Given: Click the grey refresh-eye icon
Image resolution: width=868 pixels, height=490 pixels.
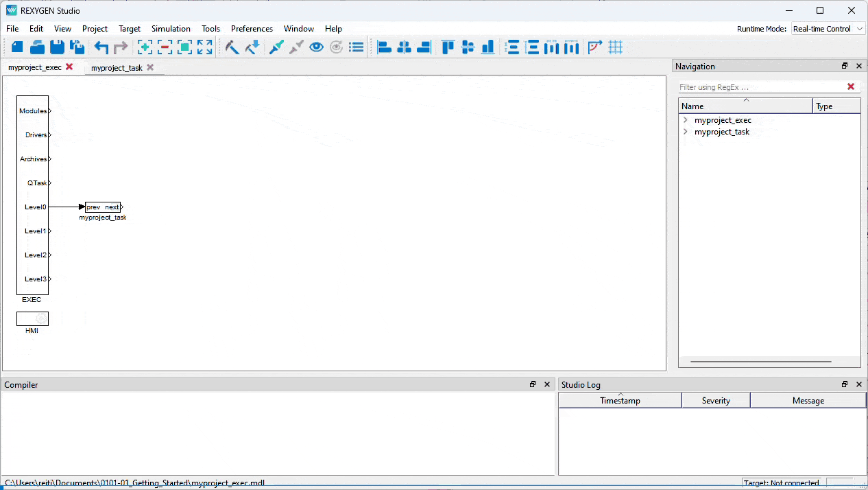Looking at the screenshot, I should 336,47.
